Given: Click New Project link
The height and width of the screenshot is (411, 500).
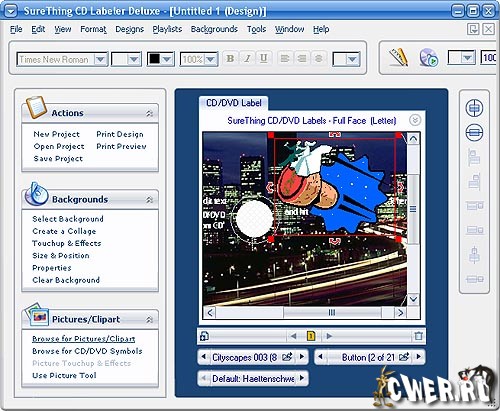Looking at the screenshot, I should tap(56, 134).
